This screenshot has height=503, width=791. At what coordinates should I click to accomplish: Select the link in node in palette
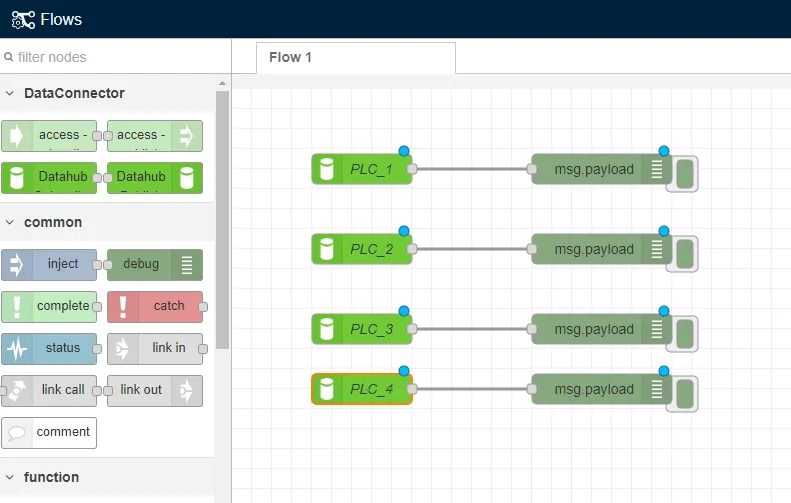point(155,349)
